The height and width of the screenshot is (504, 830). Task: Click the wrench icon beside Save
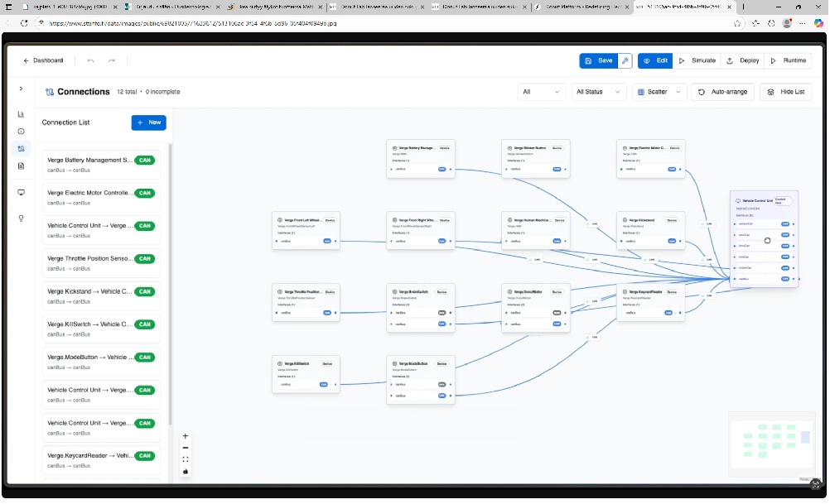(x=625, y=60)
